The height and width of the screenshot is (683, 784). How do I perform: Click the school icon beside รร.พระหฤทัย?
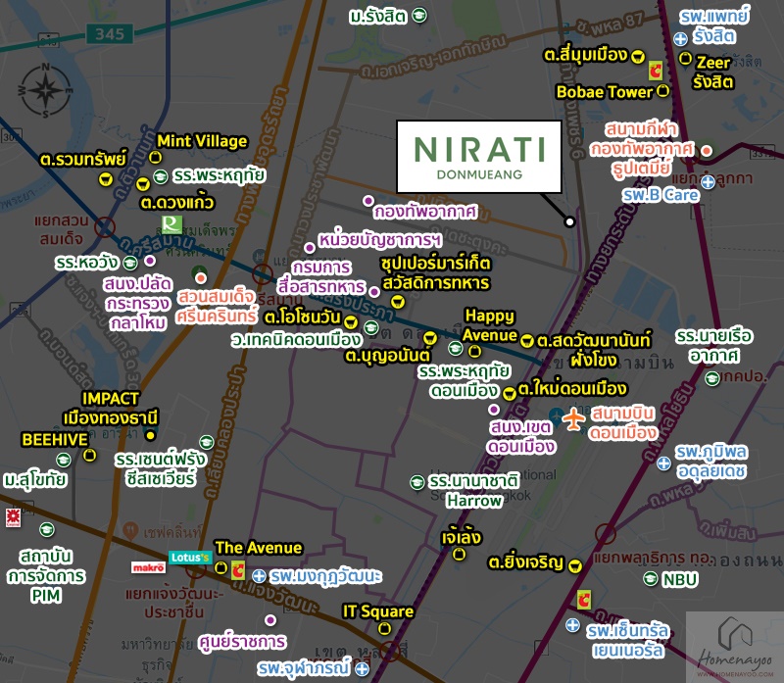(160, 176)
